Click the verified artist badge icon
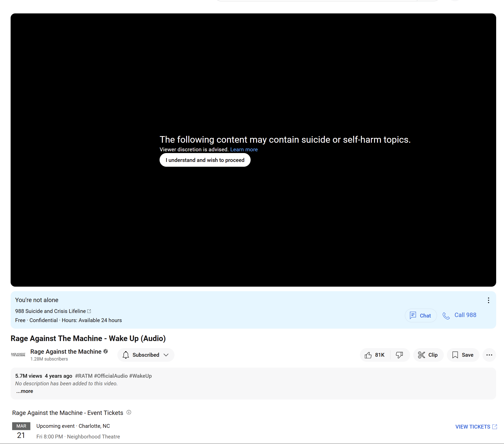The height and width of the screenshot is (444, 504). coord(106,351)
